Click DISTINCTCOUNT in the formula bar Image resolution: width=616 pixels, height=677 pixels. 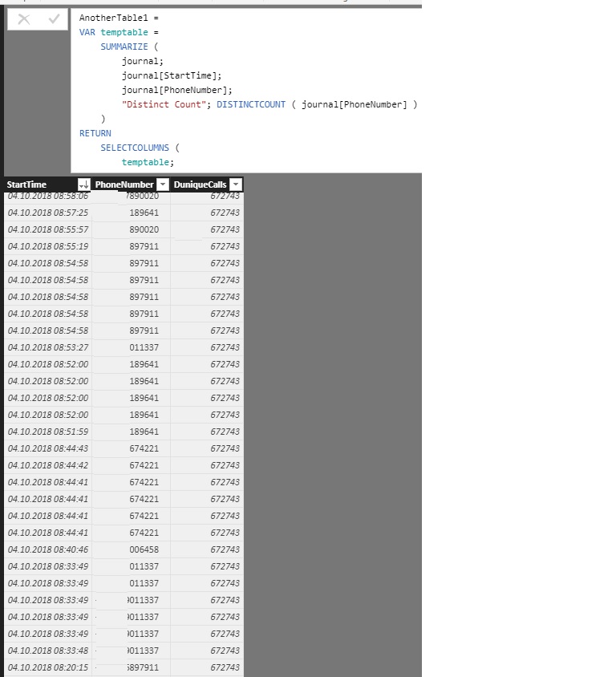251,104
